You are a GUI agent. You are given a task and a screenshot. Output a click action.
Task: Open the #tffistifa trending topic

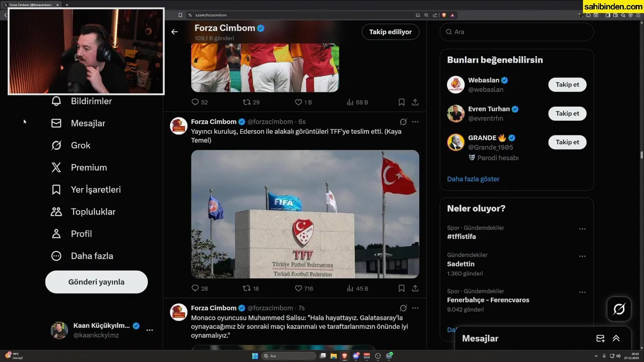click(461, 237)
